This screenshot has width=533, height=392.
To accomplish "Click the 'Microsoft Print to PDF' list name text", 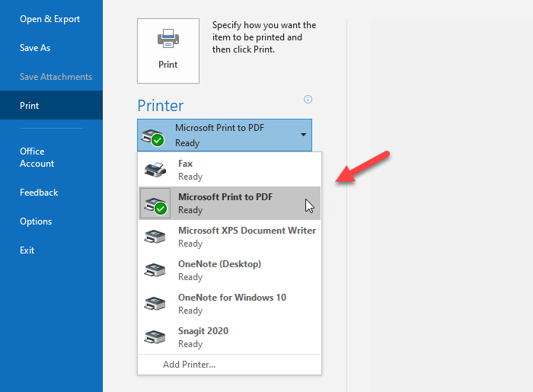I will point(225,197).
